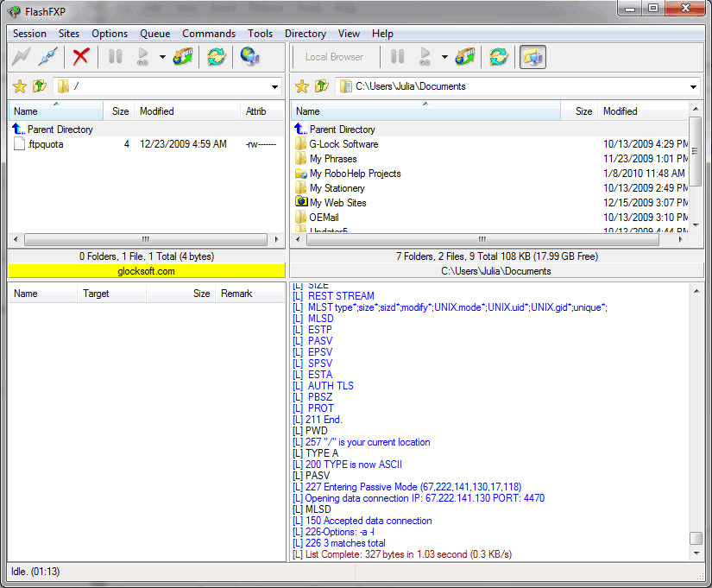Click the globe connection icon
Viewport: 712px width, 588px height.
click(250, 57)
